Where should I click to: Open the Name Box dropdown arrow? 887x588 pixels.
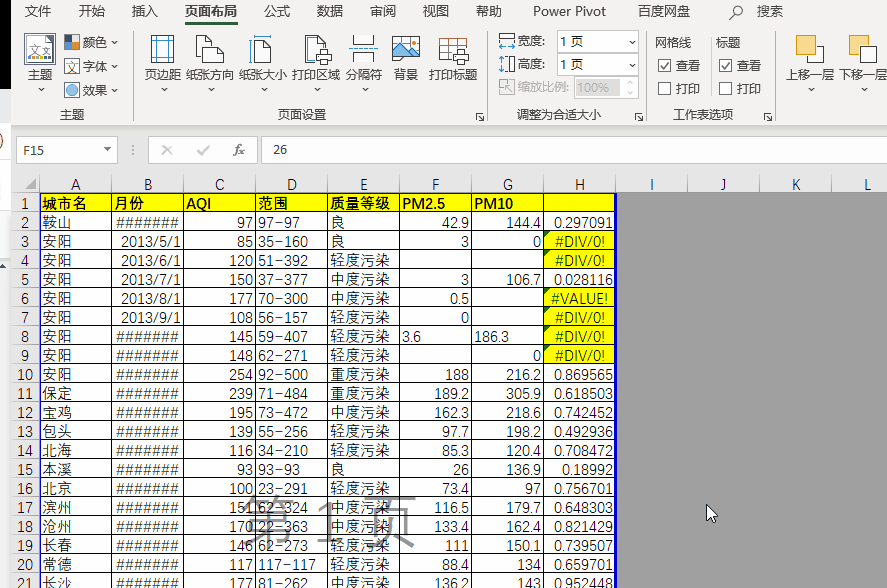110,148
